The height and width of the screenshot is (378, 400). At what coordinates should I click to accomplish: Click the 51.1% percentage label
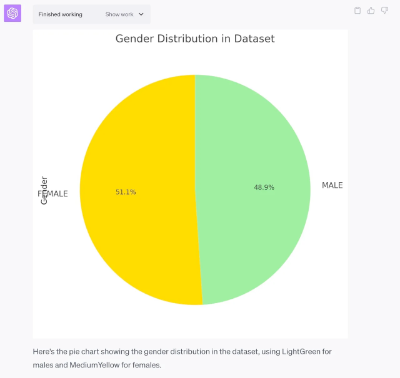pos(126,192)
